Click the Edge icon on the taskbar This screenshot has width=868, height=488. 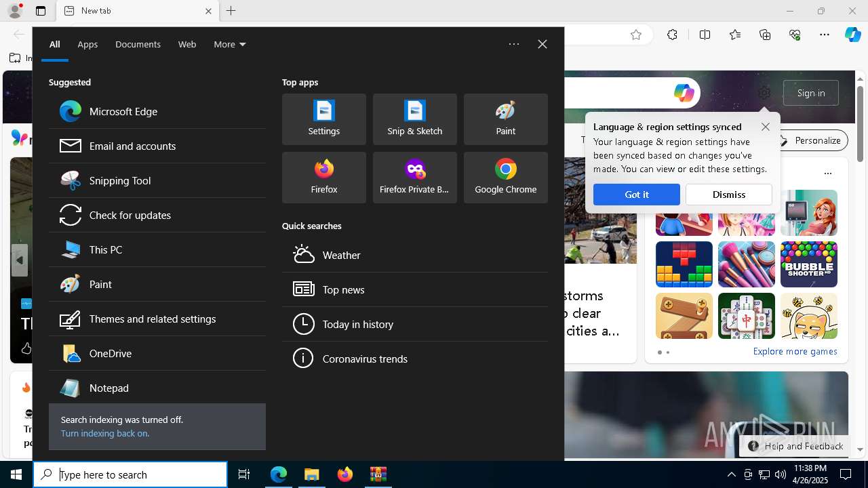(x=279, y=474)
